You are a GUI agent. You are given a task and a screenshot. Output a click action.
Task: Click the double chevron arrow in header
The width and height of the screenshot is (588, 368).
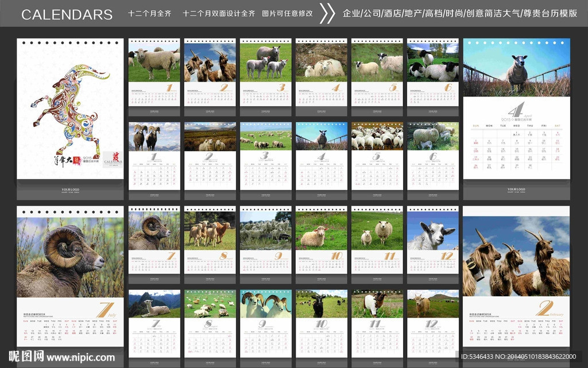(327, 13)
